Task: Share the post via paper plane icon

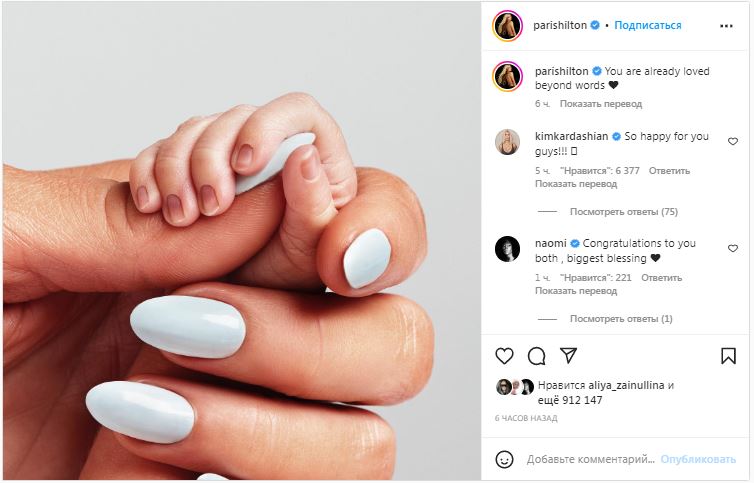Action: pyautogui.click(x=568, y=356)
